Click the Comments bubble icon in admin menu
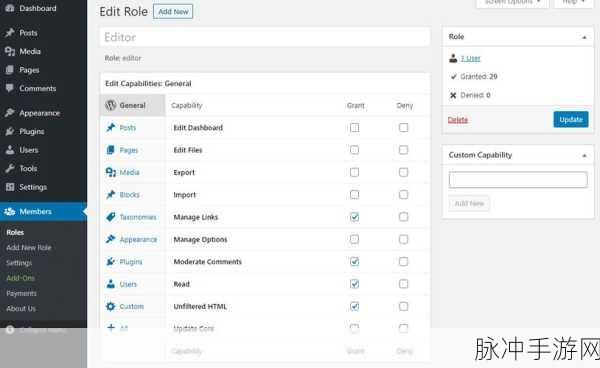Viewport: 600px width, 368px height. (10, 88)
